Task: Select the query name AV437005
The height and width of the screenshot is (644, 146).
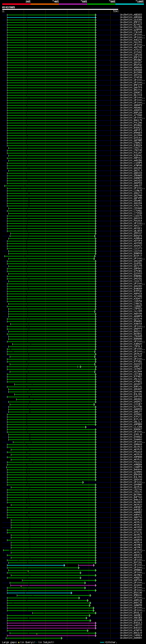Action: pyautogui.click(x=8, y=7)
